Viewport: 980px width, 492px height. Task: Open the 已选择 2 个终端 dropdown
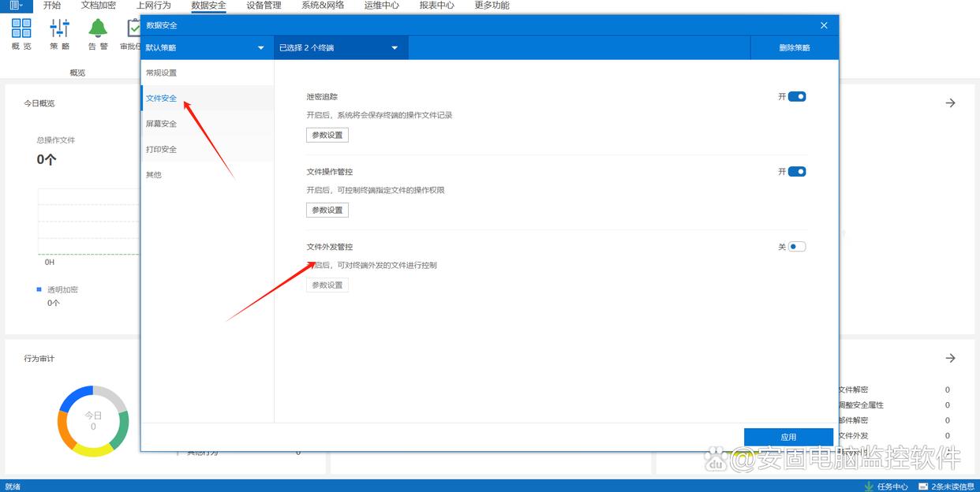coord(340,48)
